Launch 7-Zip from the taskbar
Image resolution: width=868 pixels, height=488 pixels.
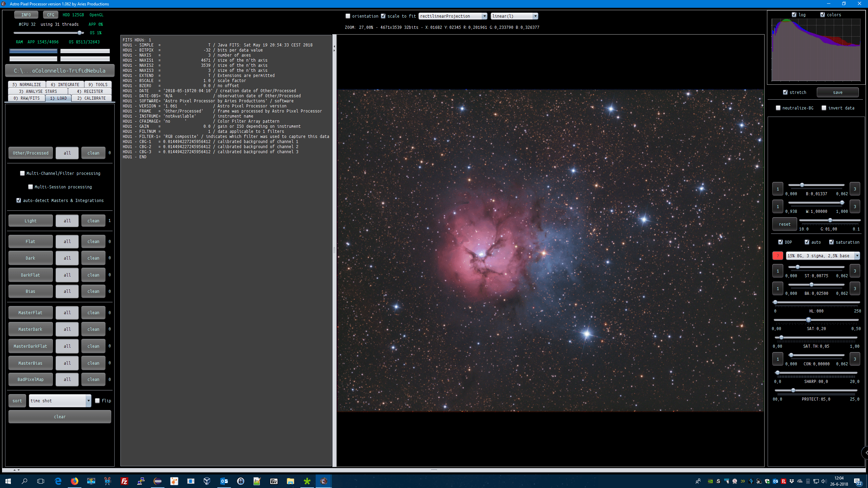[x=274, y=481]
